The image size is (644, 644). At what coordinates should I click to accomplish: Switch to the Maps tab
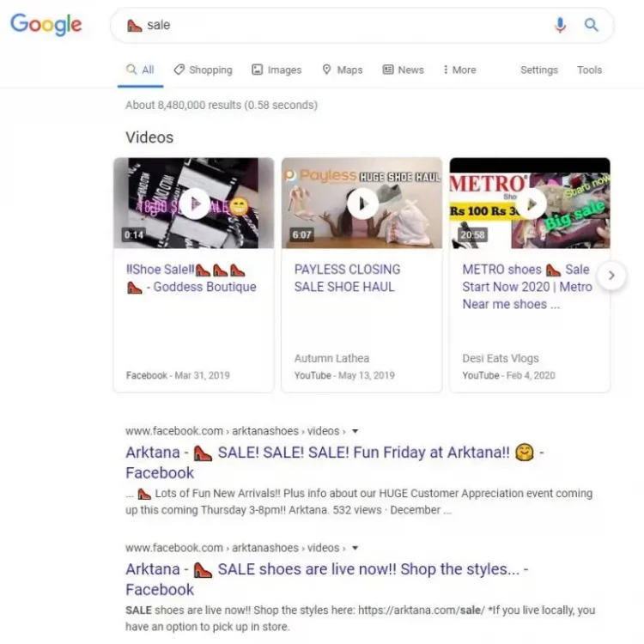342,70
